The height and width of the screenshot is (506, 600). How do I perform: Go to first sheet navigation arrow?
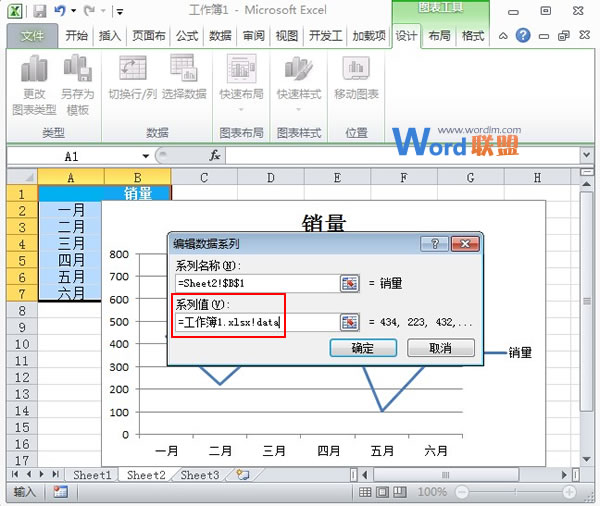[15, 475]
